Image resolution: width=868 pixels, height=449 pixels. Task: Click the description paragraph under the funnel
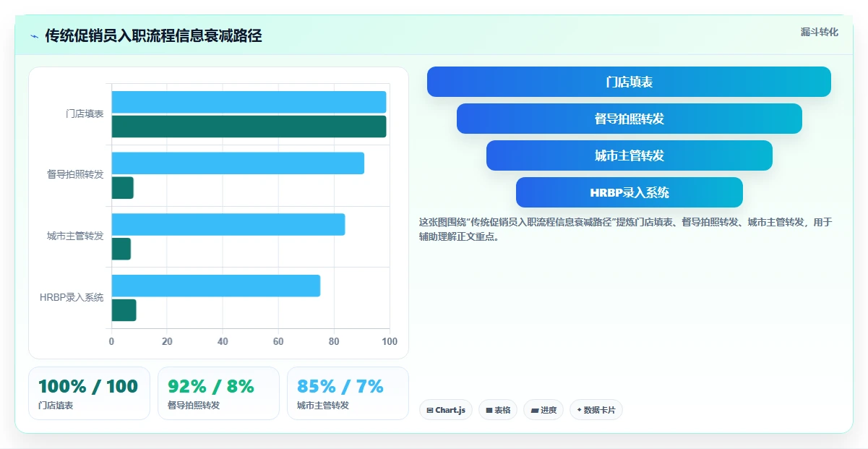pyautogui.click(x=626, y=229)
